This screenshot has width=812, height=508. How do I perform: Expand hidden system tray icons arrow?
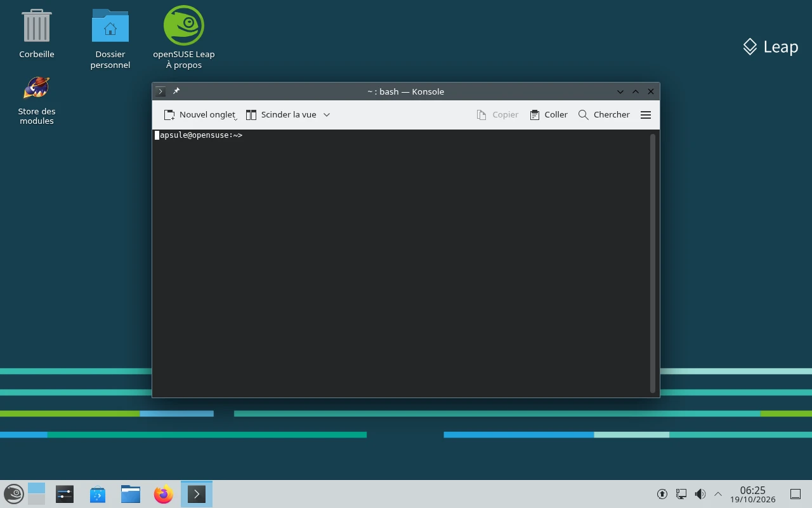718,494
